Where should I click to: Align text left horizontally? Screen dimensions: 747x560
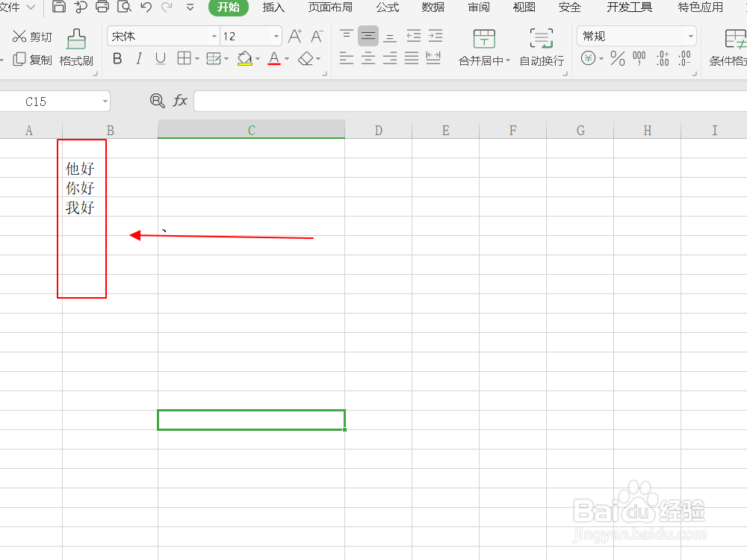pos(347,58)
